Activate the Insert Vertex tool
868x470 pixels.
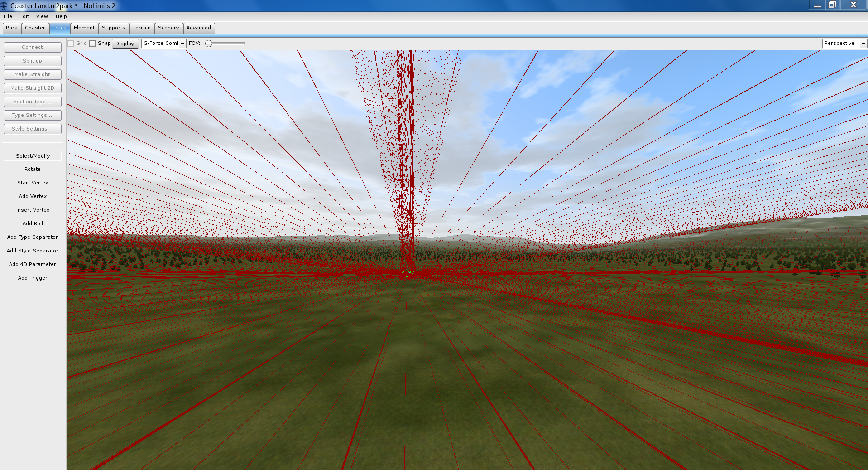point(33,210)
